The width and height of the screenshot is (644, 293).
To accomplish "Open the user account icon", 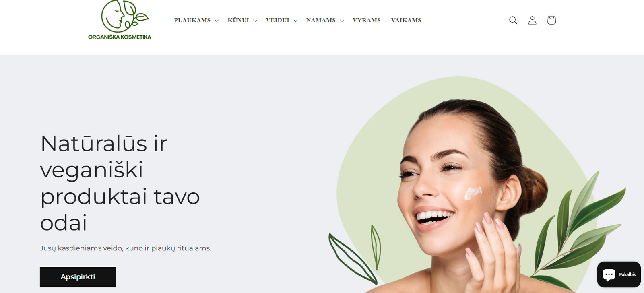I will [532, 20].
